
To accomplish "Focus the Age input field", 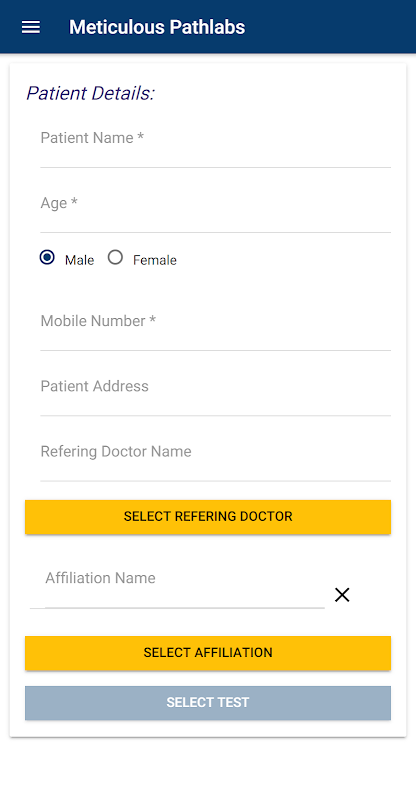I will click(215, 210).
